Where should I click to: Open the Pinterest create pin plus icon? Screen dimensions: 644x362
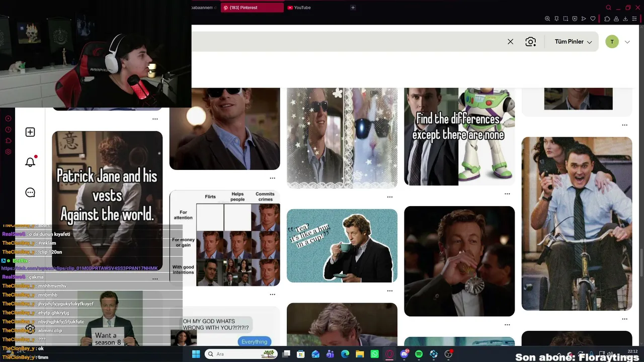pos(30,132)
